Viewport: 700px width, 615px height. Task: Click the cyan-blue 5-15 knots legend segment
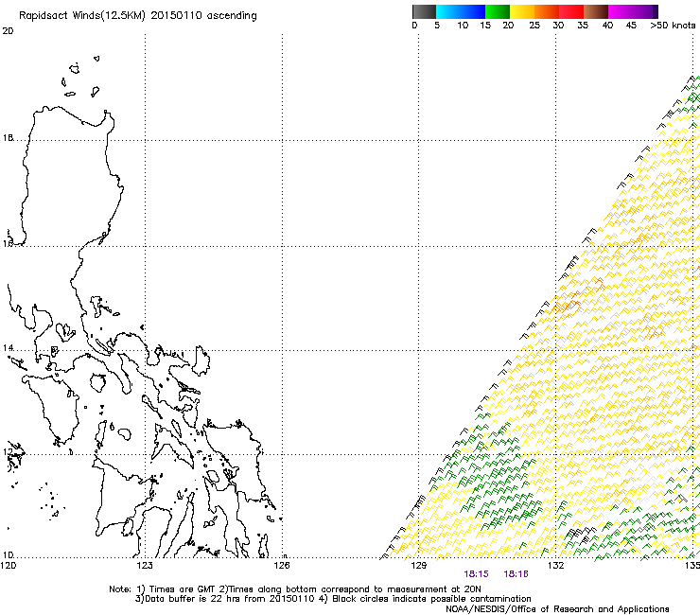[461, 11]
